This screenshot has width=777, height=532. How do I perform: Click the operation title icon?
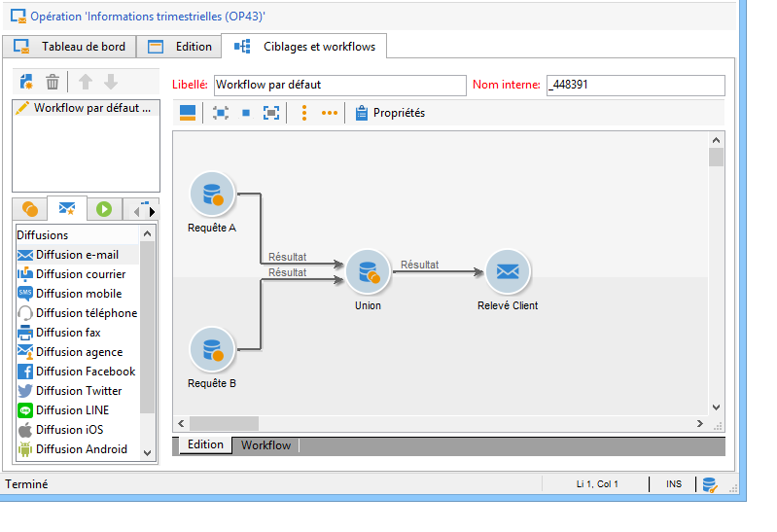pos(18,17)
